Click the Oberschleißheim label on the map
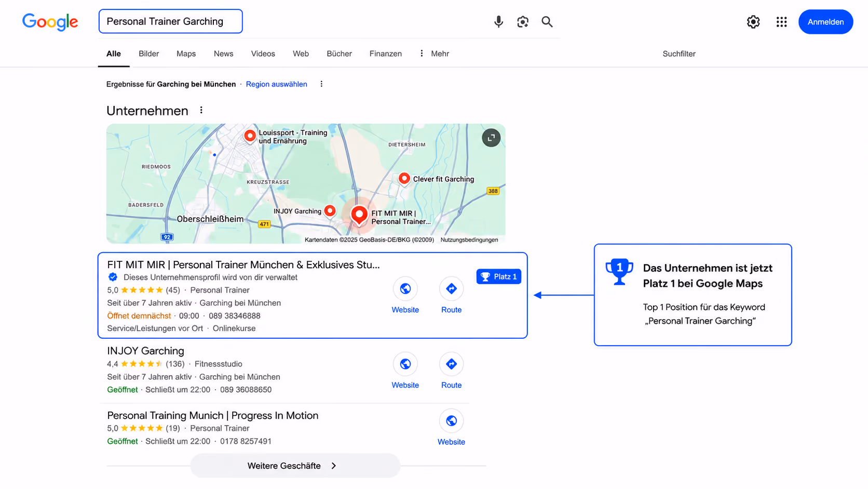 (210, 219)
